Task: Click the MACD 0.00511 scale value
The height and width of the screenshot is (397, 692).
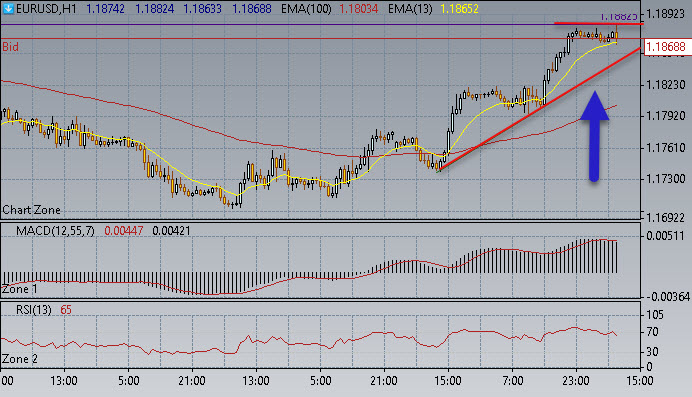Action: click(665, 236)
